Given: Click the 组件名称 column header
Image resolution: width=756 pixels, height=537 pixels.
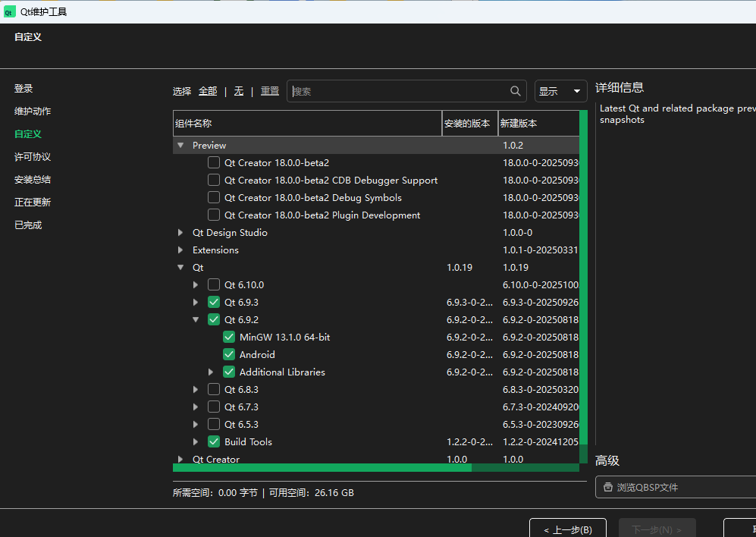Looking at the screenshot, I should point(307,123).
